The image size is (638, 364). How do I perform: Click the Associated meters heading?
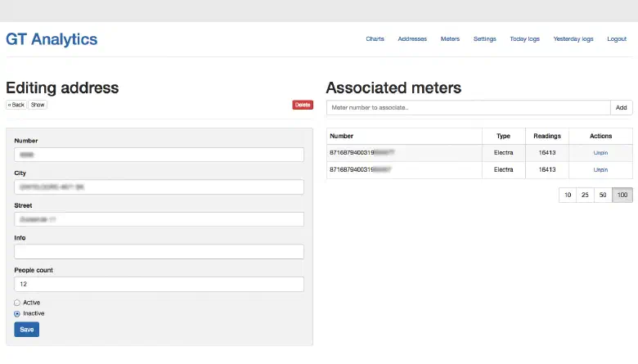pos(394,88)
